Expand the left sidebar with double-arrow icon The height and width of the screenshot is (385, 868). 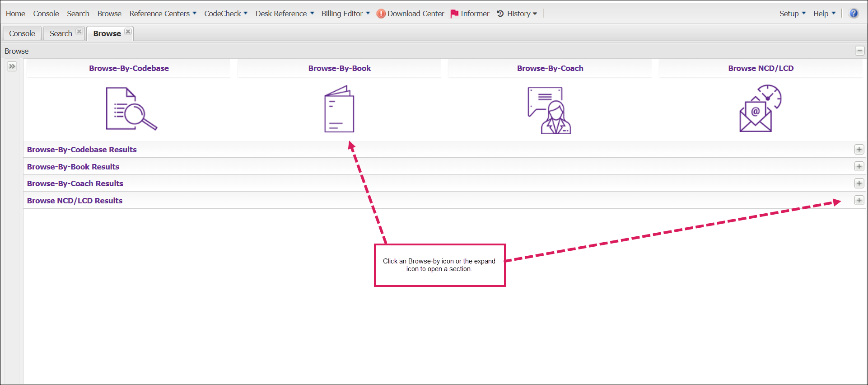pos(12,66)
